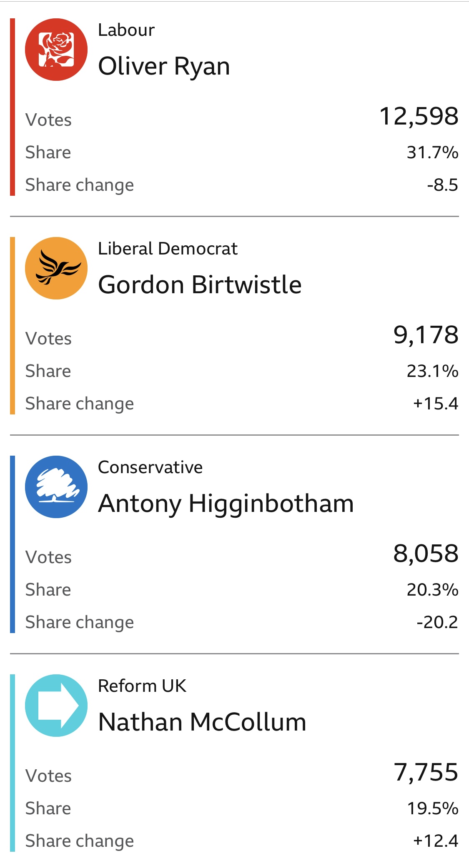Click Labour's vote count 12,598

coord(419,116)
